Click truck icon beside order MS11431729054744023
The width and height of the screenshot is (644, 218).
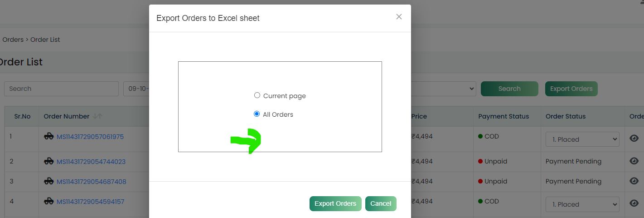point(48,161)
